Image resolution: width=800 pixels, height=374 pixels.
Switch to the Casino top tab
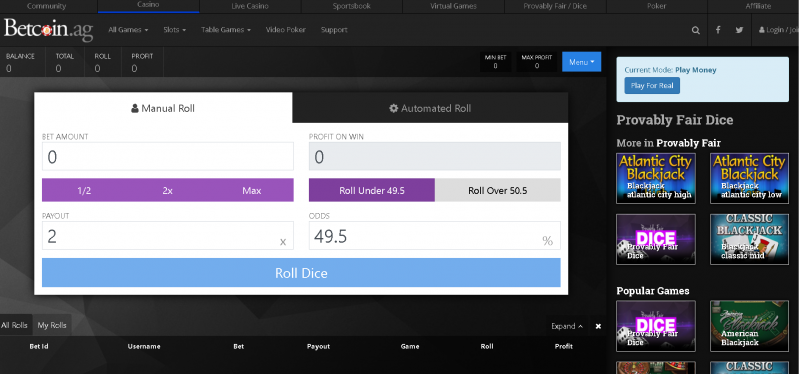coord(148,6)
